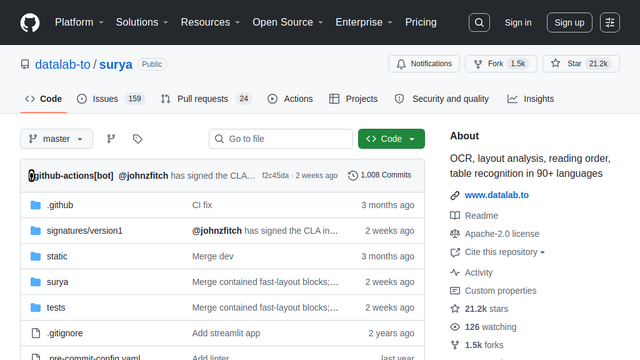Open the Security and quality tab
640x360 pixels.
pyautogui.click(x=442, y=99)
